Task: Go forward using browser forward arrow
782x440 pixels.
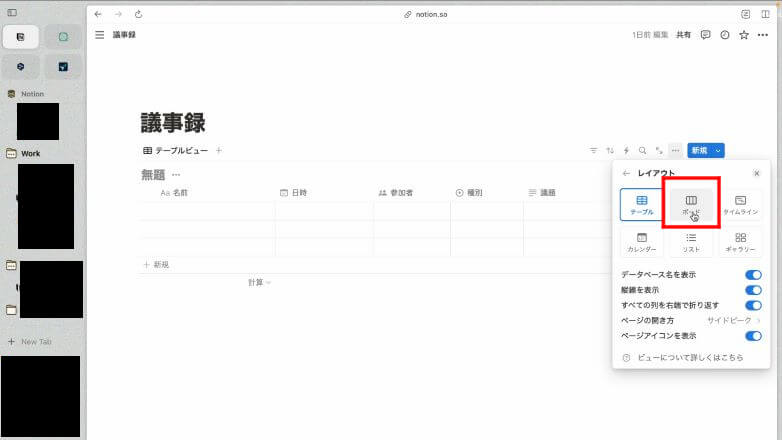Action: point(118,14)
